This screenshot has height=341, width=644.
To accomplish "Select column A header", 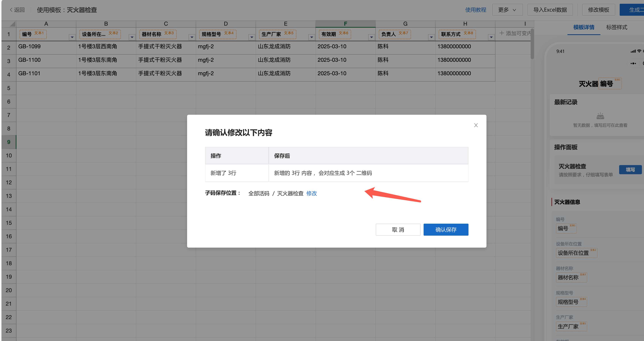I will coord(46,24).
